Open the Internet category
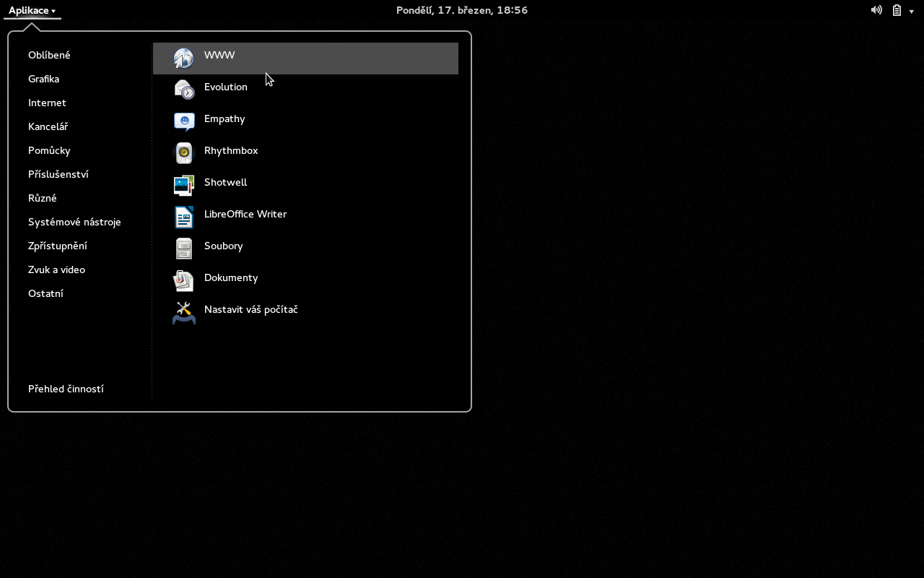The width and height of the screenshot is (924, 578). pos(47,103)
